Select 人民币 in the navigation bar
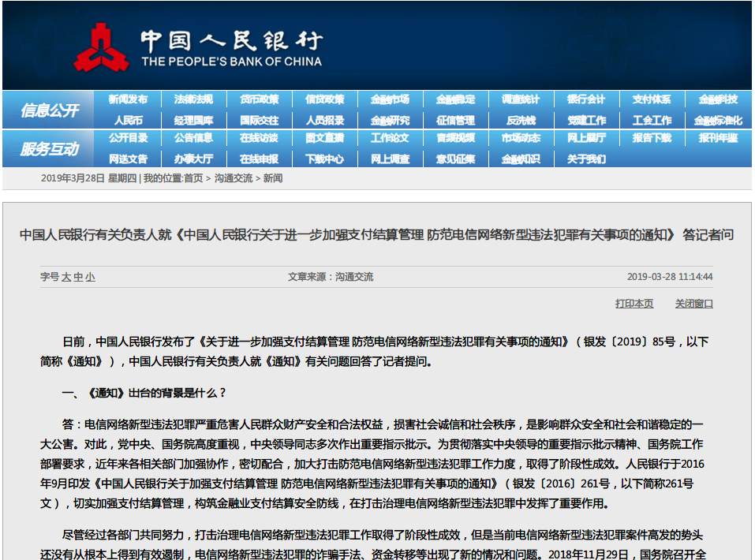The height and width of the screenshot is (560, 755). (128, 121)
